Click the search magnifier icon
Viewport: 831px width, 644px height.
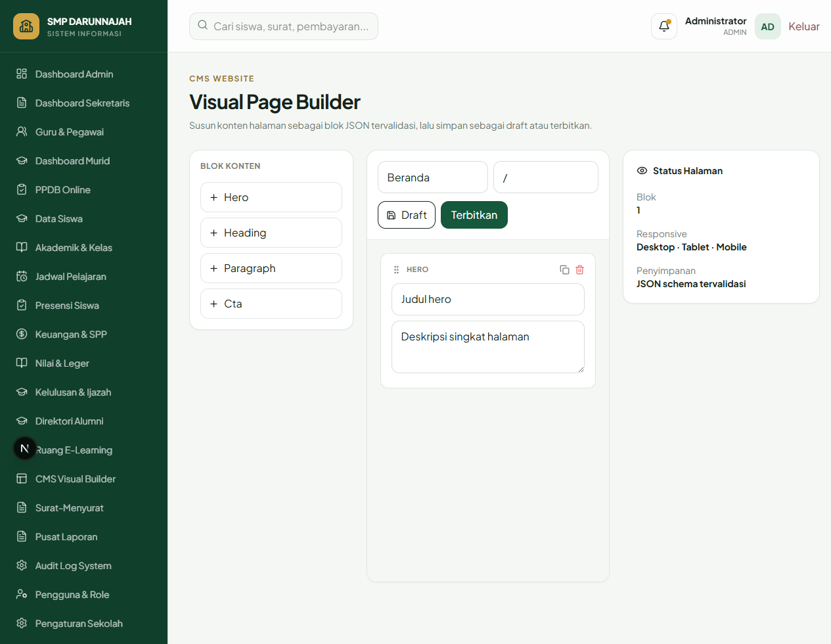203,26
